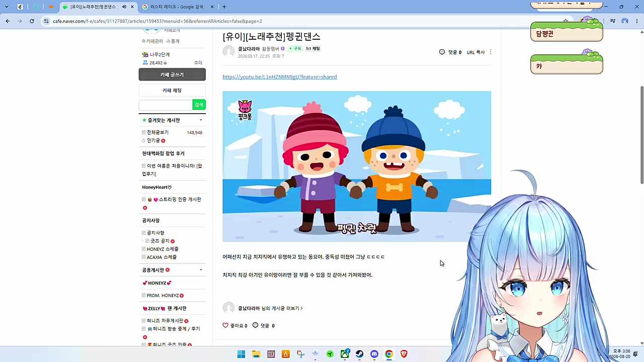Open File Explorer from the taskbar
This screenshot has height=362, width=644.
pos(256,354)
